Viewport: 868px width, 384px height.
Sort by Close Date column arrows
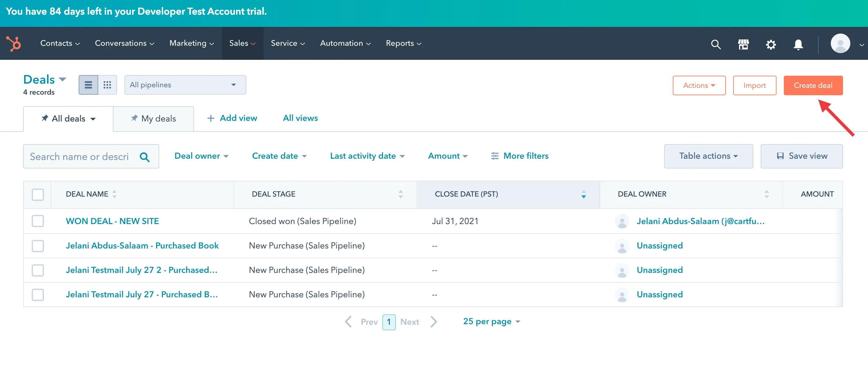pyautogui.click(x=584, y=194)
